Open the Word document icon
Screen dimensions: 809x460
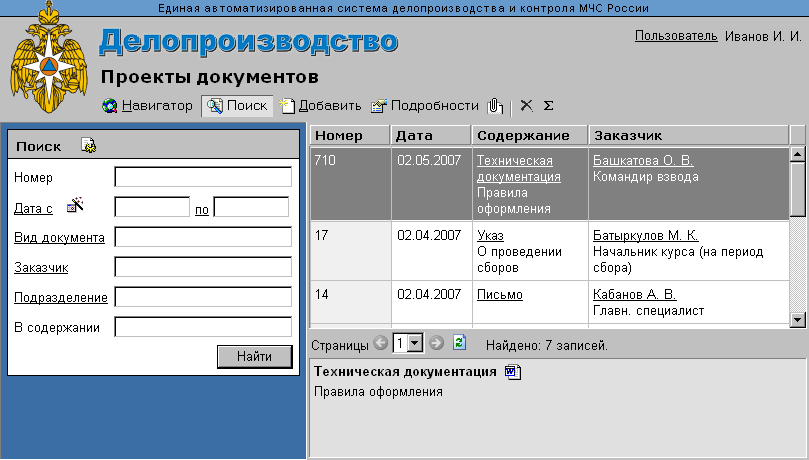click(x=513, y=372)
